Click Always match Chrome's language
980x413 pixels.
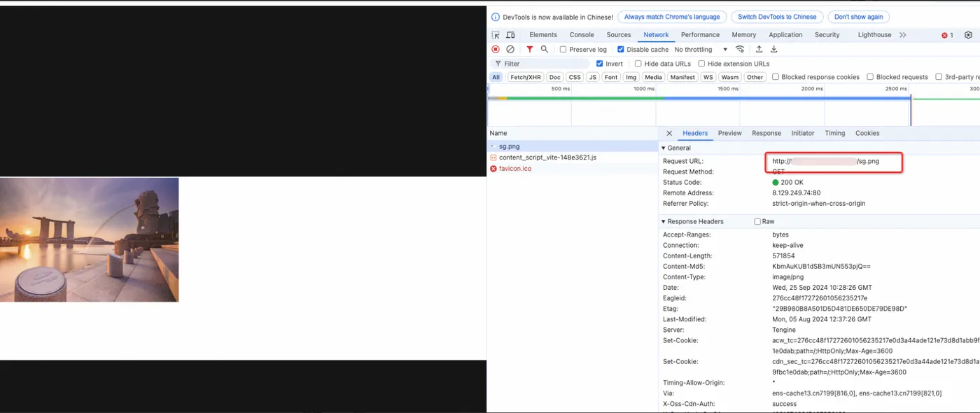point(672,17)
